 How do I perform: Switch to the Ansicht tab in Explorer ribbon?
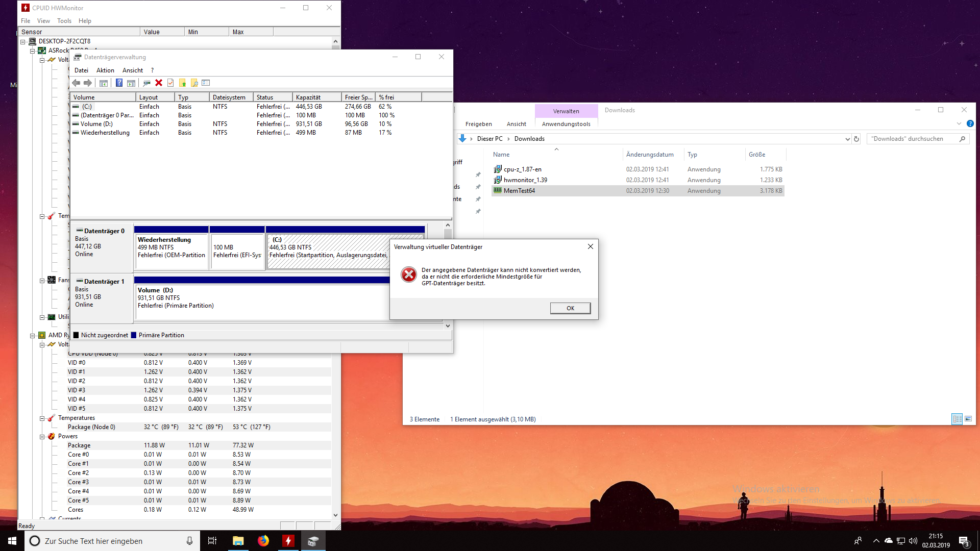pos(516,123)
